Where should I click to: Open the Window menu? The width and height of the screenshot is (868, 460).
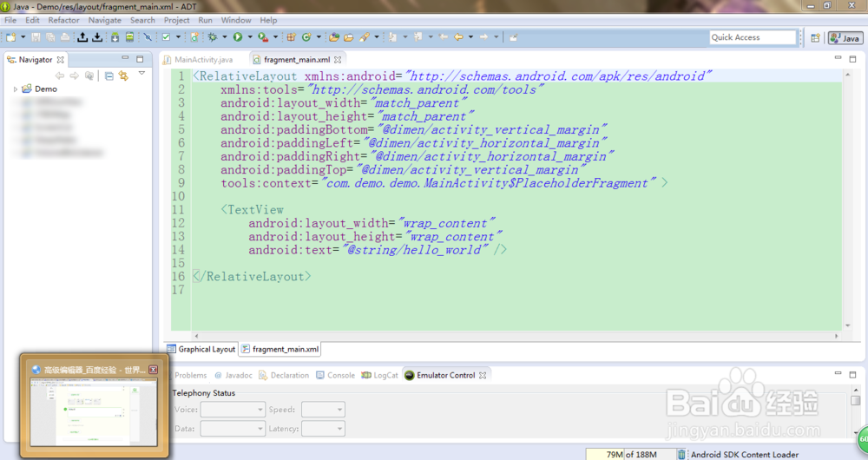tap(236, 20)
